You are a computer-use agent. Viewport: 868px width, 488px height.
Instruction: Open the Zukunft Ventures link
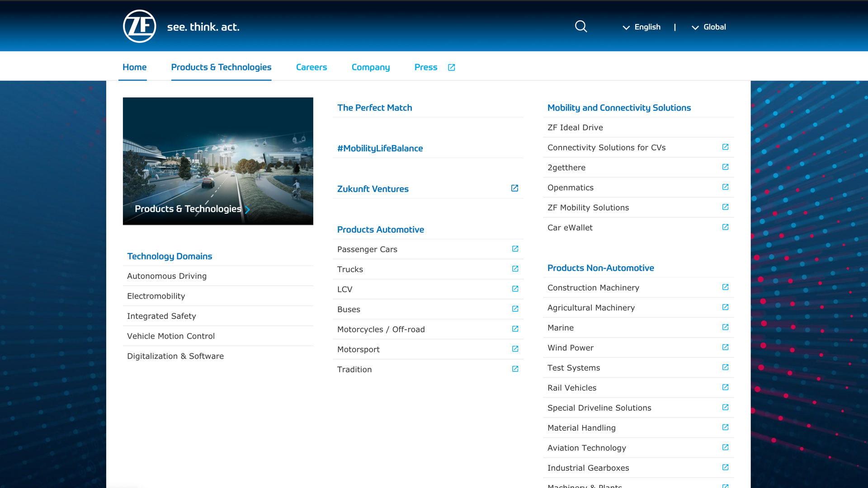tap(373, 189)
